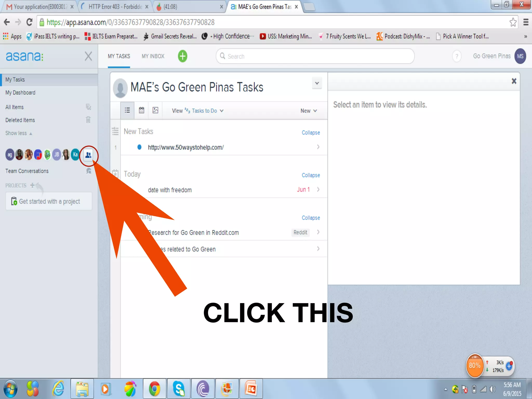Image resolution: width=532 pixels, height=399 pixels.
Task: Show more bookmarks with the double chevron
Action: pyautogui.click(x=526, y=36)
